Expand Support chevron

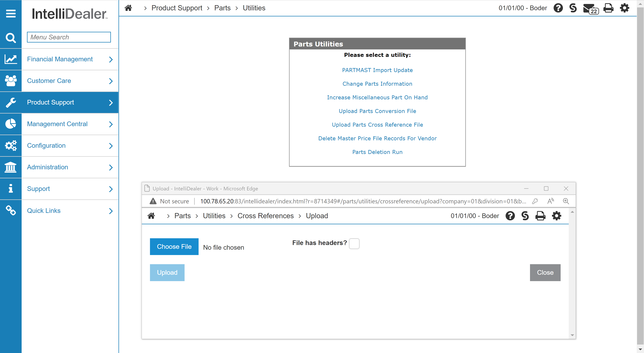(111, 189)
